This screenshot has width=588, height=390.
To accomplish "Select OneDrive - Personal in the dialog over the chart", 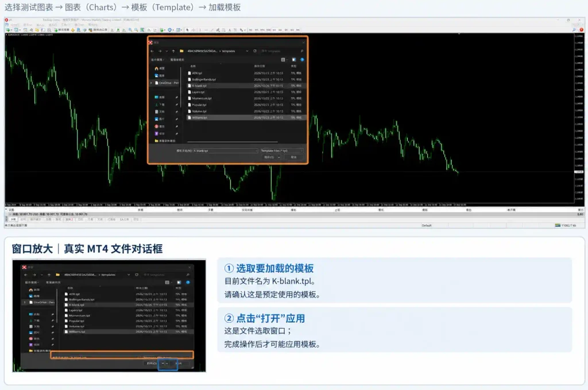I will click(x=167, y=83).
